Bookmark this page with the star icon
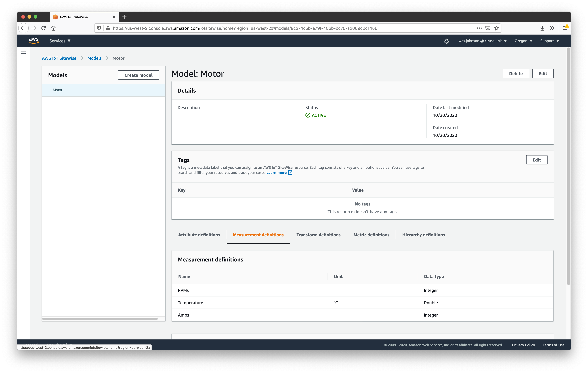The image size is (588, 373). (x=496, y=28)
